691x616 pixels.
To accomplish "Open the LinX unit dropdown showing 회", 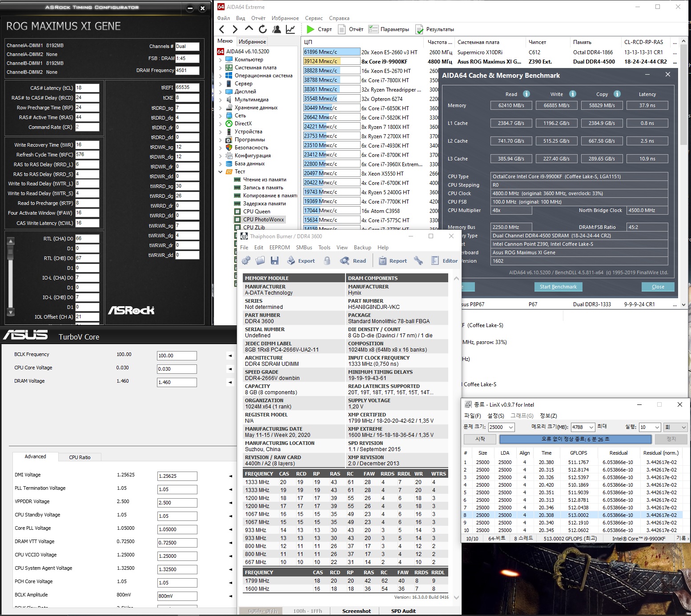I will tap(675, 427).
